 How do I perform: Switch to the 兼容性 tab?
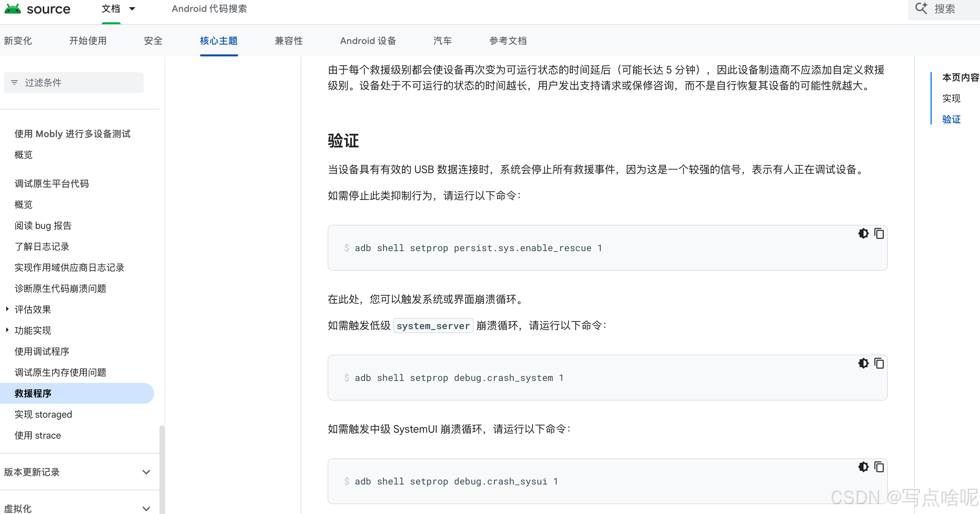(288, 41)
